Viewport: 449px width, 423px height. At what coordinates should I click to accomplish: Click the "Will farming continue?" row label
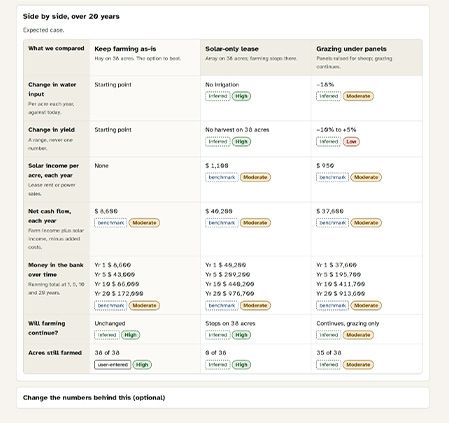[47, 328]
